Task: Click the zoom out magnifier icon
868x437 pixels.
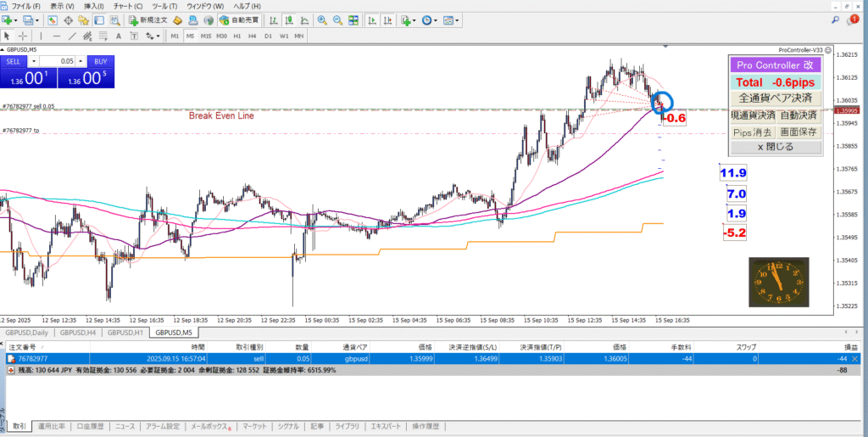Action: pyautogui.click(x=337, y=20)
